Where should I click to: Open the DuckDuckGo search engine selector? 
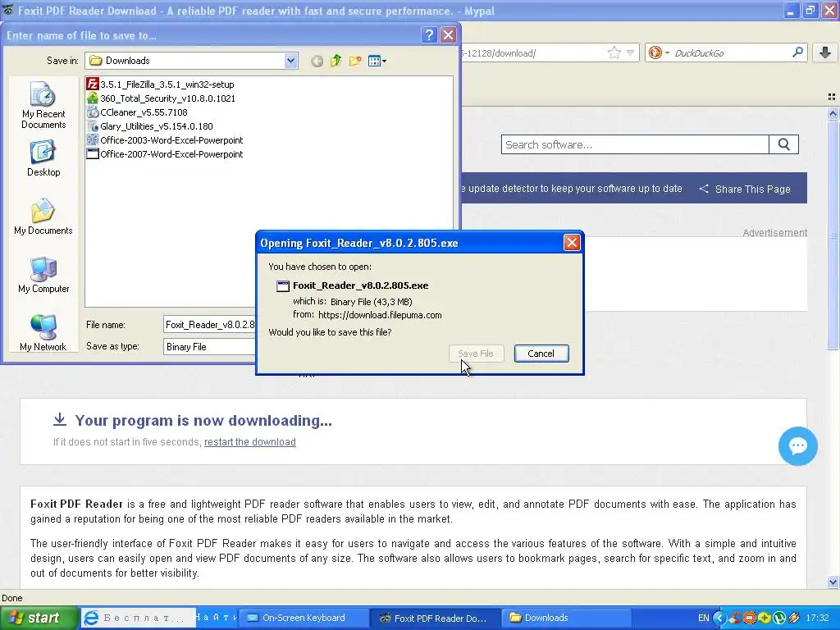(x=659, y=52)
